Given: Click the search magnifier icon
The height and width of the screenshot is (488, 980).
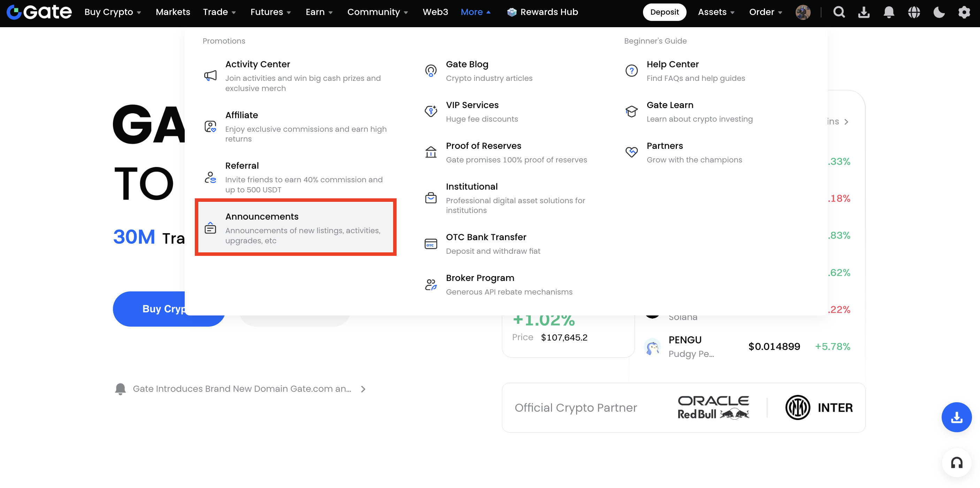Looking at the screenshot, I should coord(839,12).
